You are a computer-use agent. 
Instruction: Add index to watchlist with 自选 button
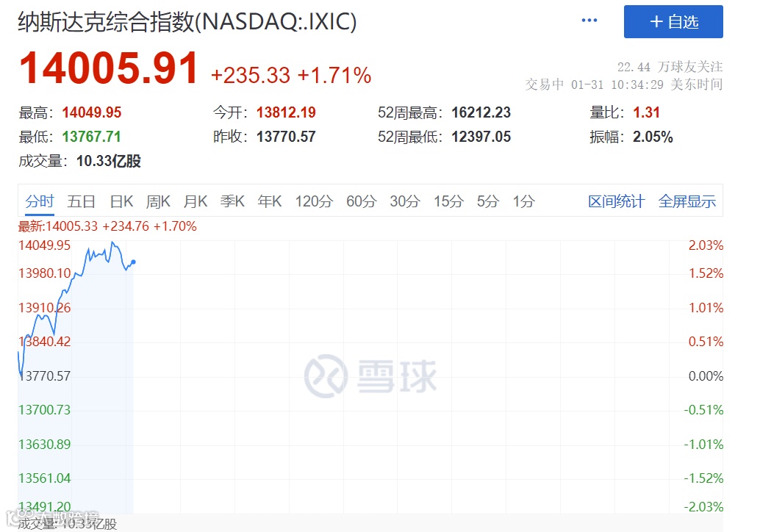673,22
